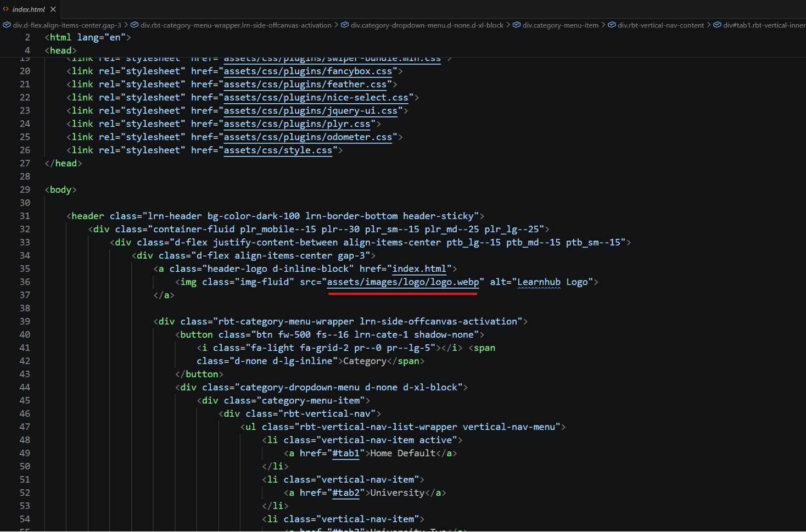
Task: Follow the #tab2 href link
Action: (x=345, y=493)
